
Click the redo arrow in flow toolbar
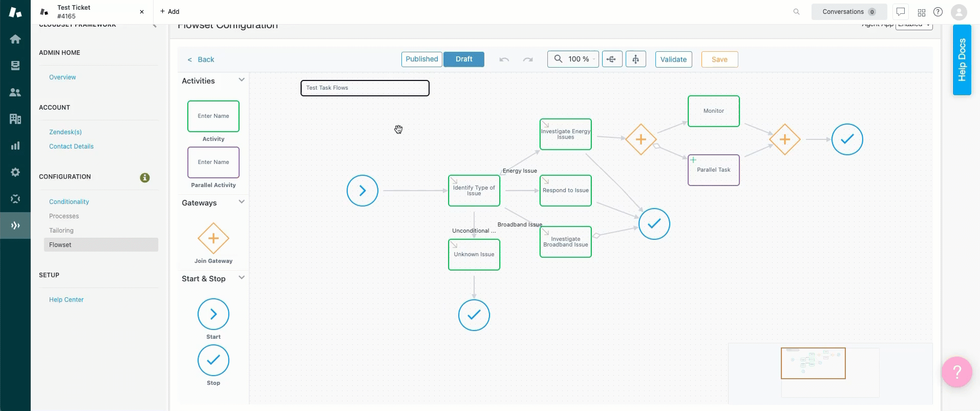(x=528, y=59)
